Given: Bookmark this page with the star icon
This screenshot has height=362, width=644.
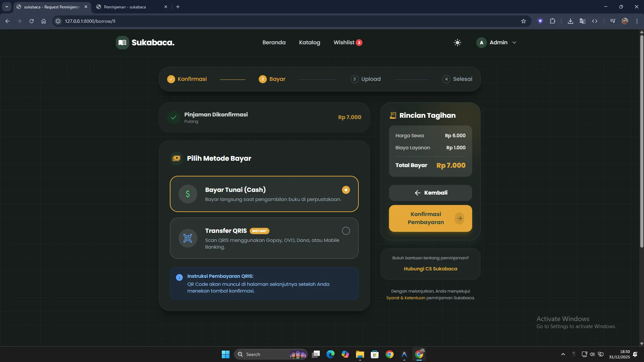Looking at the screenshot, I should coord(523,21).
